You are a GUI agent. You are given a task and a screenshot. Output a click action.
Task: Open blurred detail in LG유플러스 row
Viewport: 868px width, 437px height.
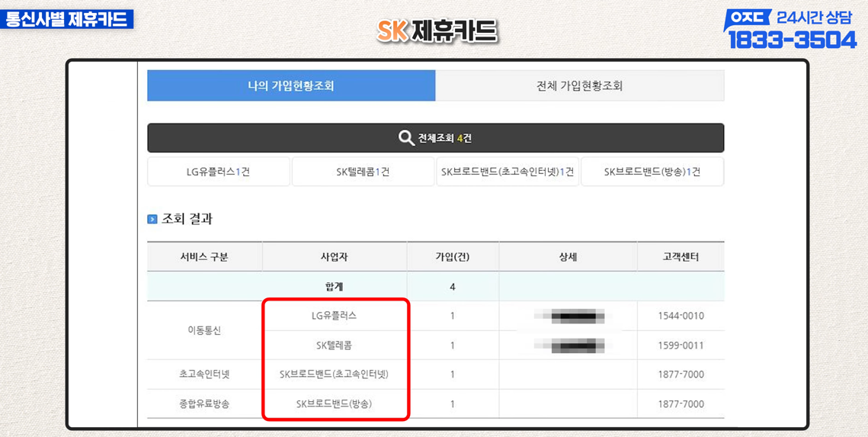click(569, 317)
